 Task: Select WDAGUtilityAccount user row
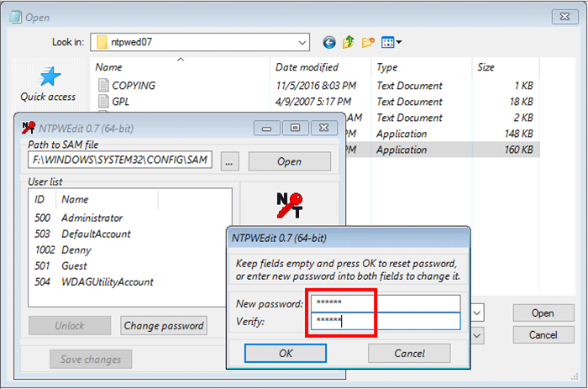pyautogui.click(x=129, y=282)
